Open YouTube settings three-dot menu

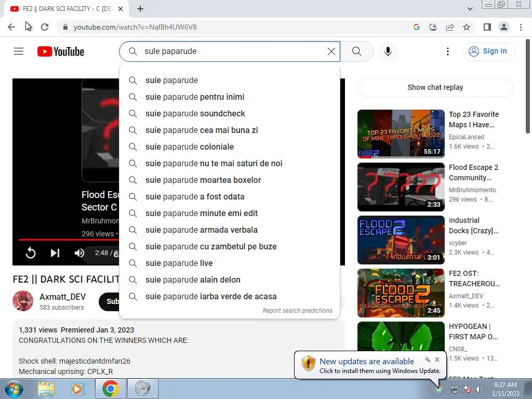(x=448, y=51)
